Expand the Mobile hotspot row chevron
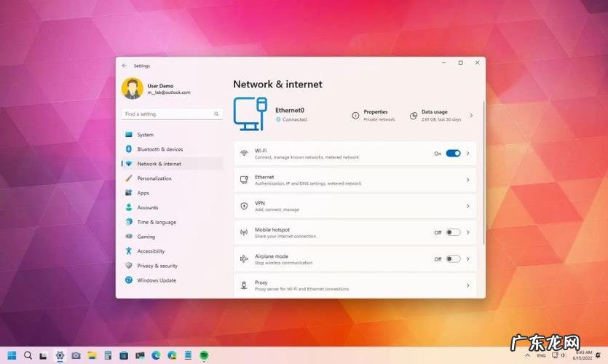608x364 pixels. click(468, 232)
